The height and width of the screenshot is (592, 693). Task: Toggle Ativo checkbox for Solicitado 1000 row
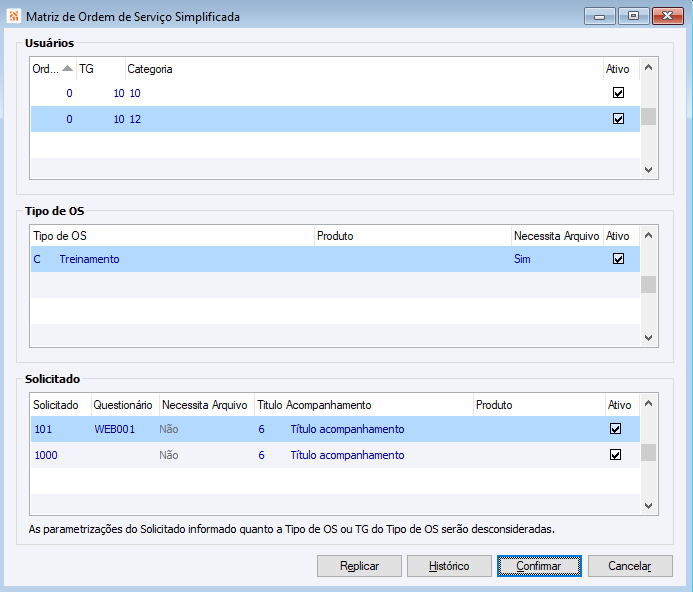(x=616, y=455)
